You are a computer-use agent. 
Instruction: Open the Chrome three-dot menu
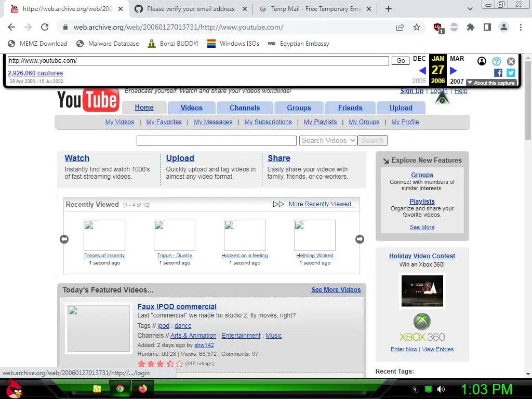pos(521,27)
